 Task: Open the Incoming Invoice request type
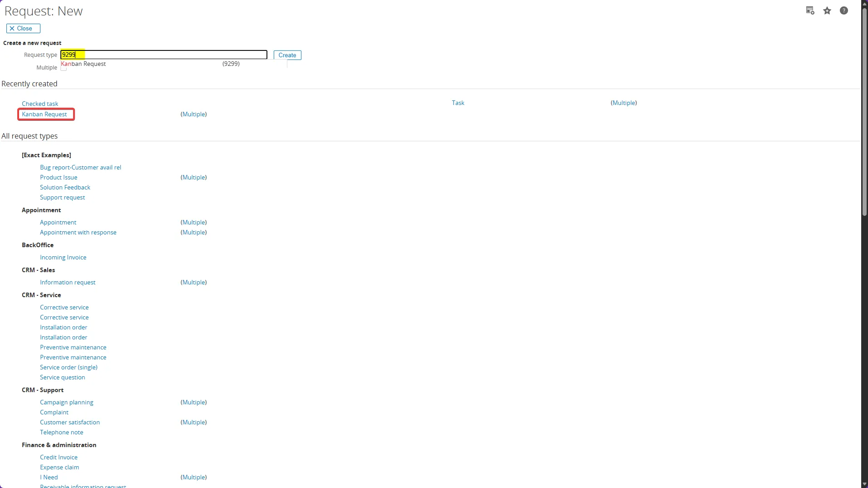pyautogui.click(x=63, y=258)
